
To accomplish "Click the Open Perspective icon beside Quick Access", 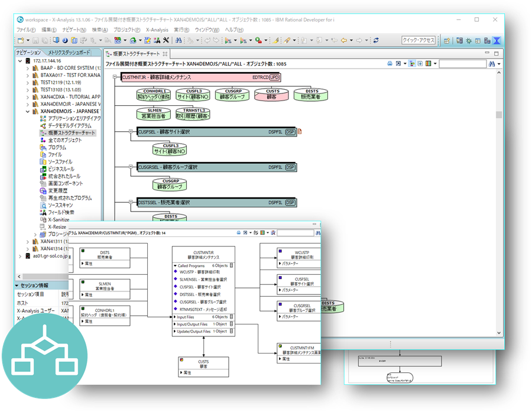I will pos(447,41).
